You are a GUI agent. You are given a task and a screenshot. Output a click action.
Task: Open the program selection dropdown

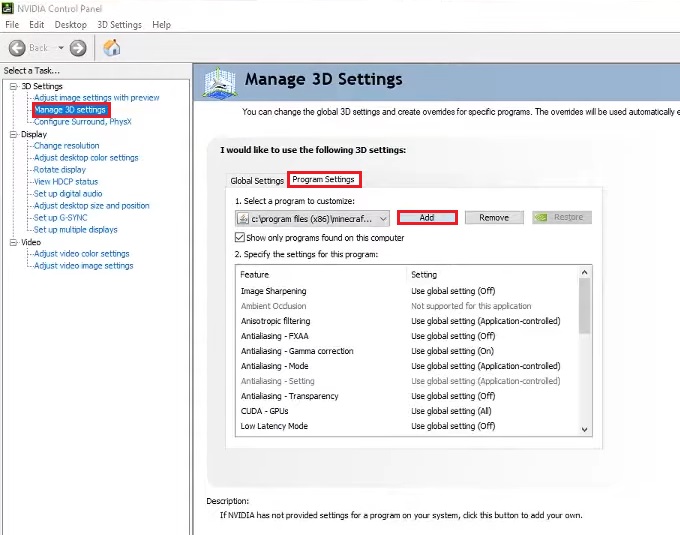383,218
